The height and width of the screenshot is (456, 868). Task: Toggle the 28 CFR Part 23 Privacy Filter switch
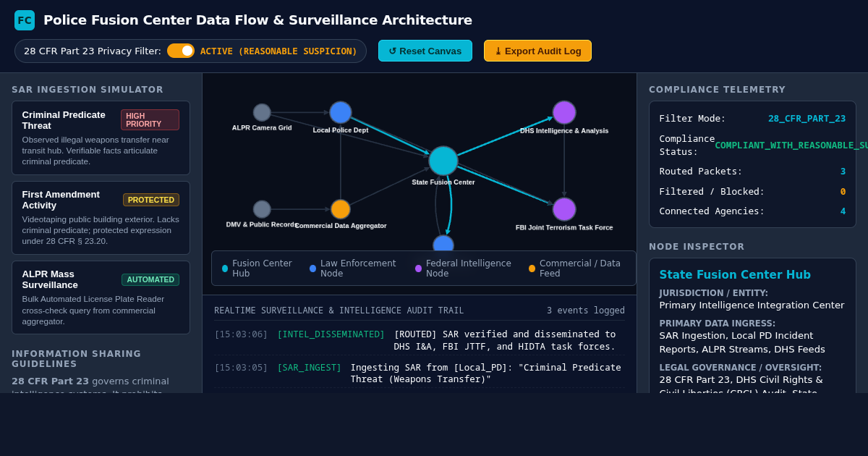click(181, 51)
